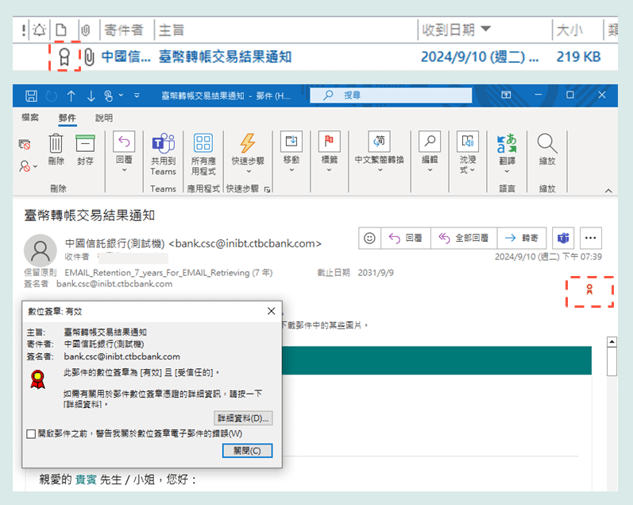The height and width of the screenshot is (505, 633).
Task: Click the reminder bell column header
Action: tap(39, 30)
